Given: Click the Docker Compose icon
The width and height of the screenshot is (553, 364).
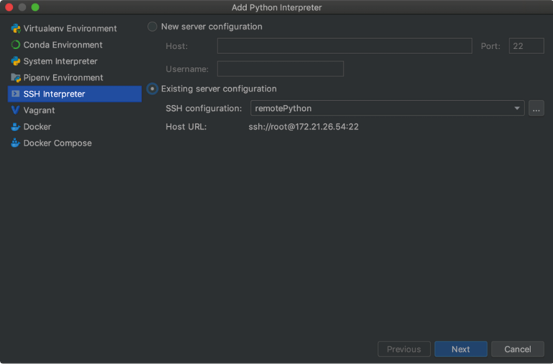Looking at the screenshot, I should pyautogui.click(x=15, y=143).
